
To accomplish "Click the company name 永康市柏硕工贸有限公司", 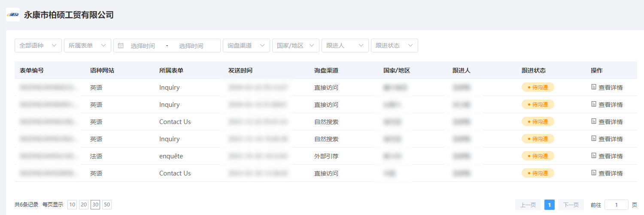I will [x=69, y=15].
